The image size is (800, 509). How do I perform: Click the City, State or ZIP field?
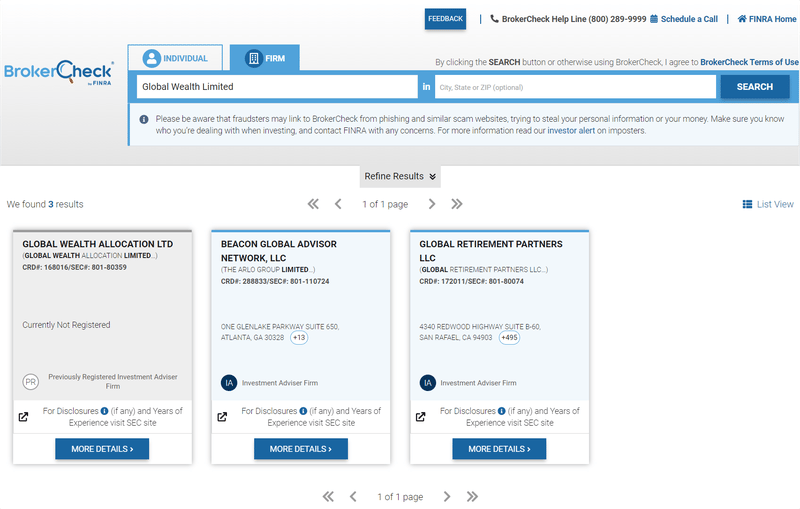(x=575, y=87)
